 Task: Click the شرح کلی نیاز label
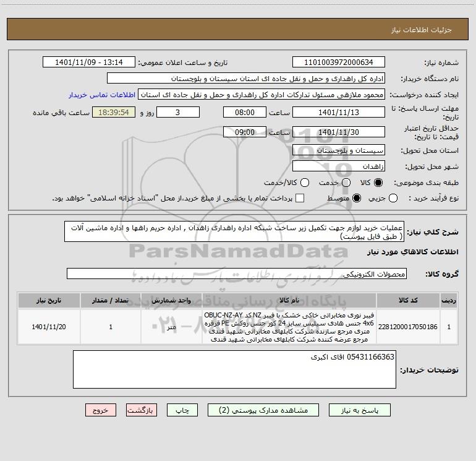433,232
